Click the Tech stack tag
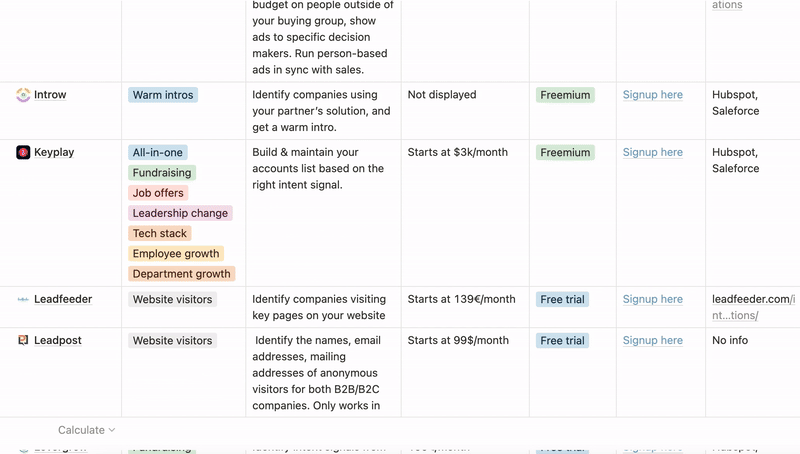The width and height of the screenshot is (800, 454). [x=160, y=233]
